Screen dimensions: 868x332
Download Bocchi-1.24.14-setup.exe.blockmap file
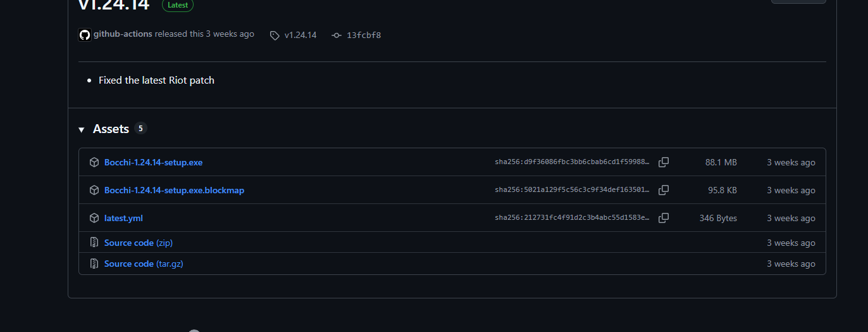tap(174, 190)
